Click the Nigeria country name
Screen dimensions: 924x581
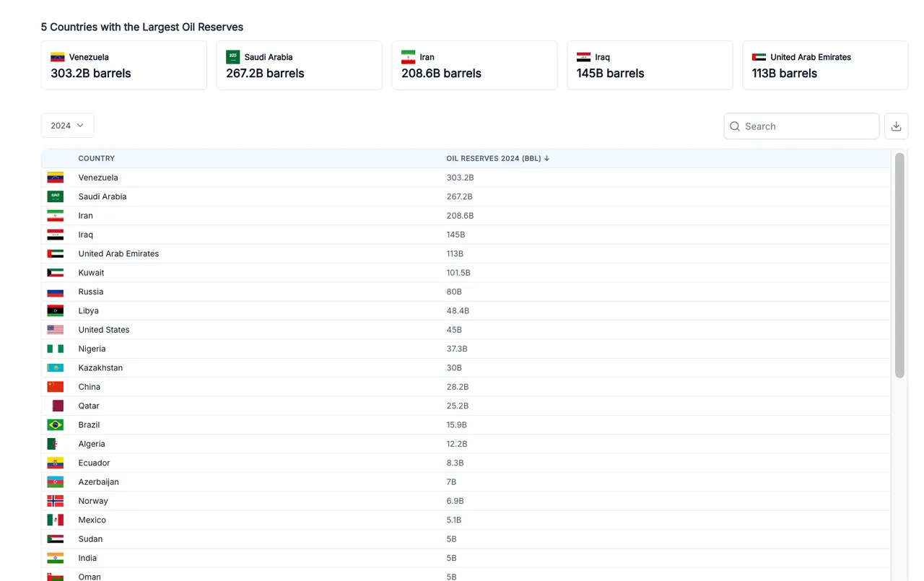[x=92, y=349]
